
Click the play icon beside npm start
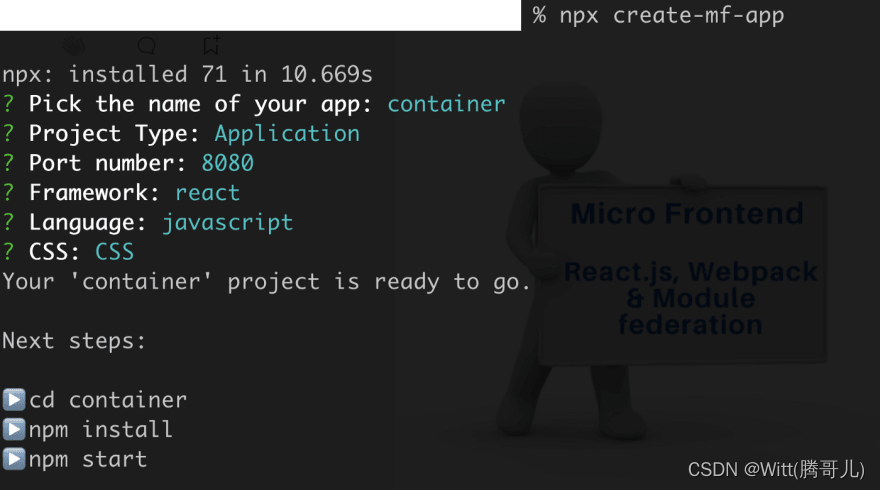click(14, 459)
